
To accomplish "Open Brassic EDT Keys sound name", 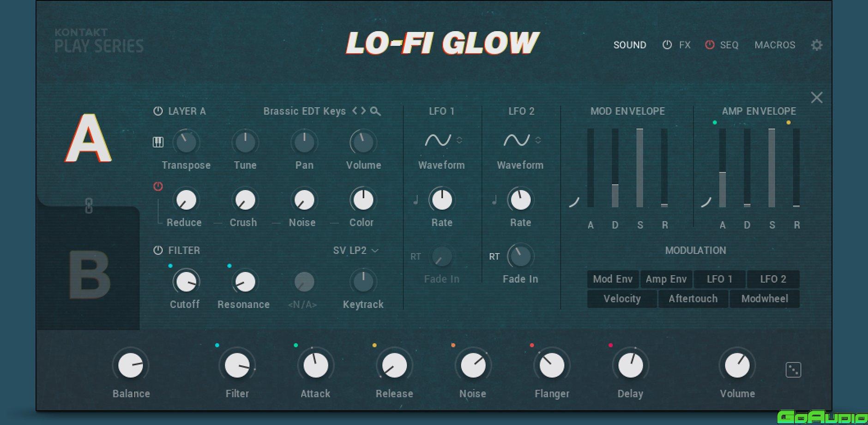I will click(304, 111).
